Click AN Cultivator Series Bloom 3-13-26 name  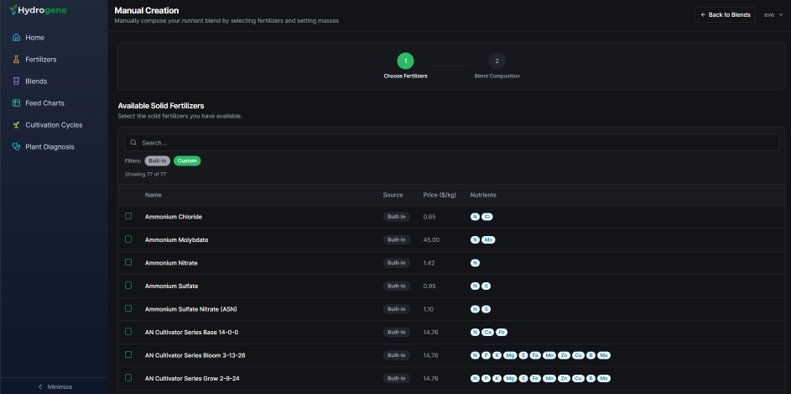(x=195, y=356)
